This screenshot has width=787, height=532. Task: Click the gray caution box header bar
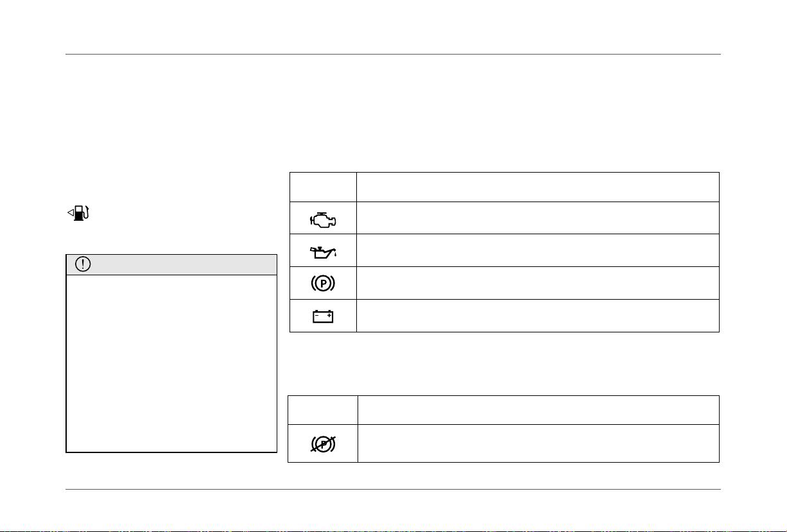pyautogui.click(x=171, y=265)
